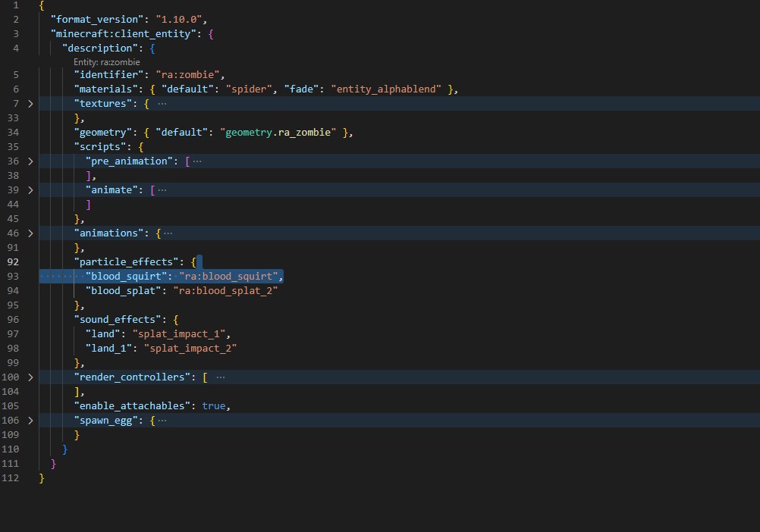Place cursor in "geometry.ra_zombie" value
760x532 pixels.
pyautogui.click(x=279, y=133)
